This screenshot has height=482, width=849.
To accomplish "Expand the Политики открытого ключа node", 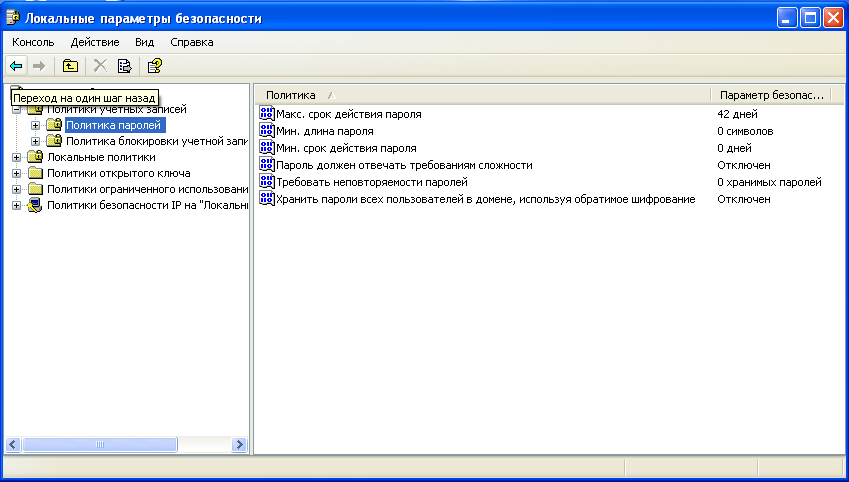I will click(17, 173).
